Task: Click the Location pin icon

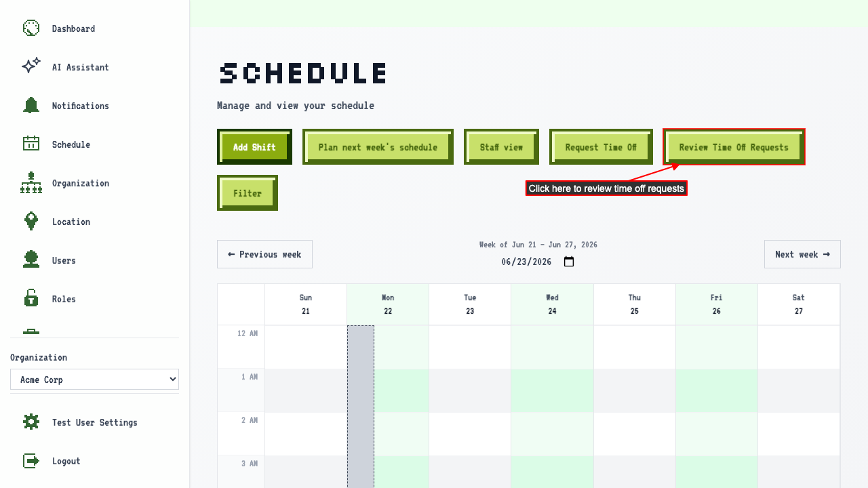Action: coord(31,222)
